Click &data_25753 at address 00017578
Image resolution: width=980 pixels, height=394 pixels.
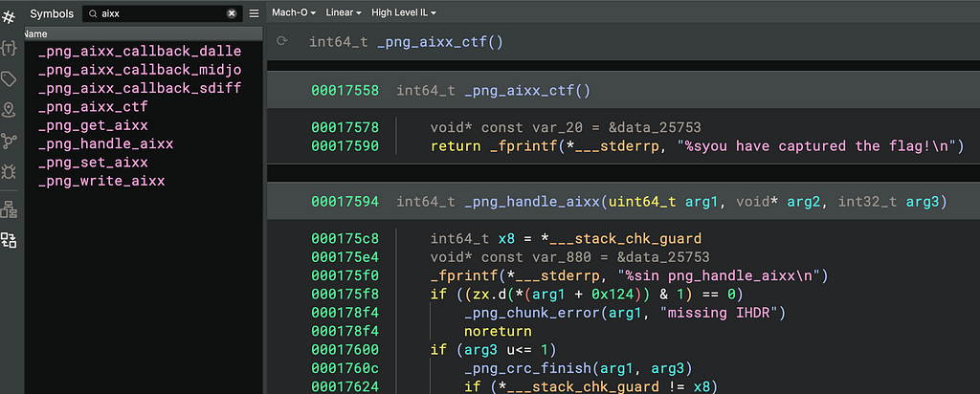[655, 128]
